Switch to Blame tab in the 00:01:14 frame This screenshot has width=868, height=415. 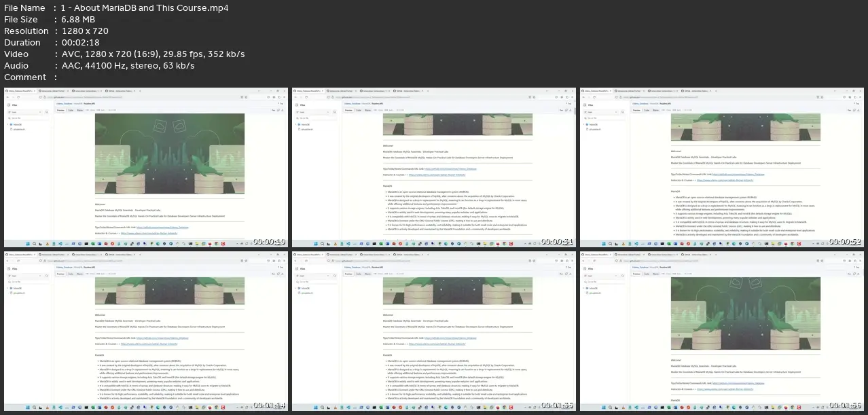coord(79,274)
